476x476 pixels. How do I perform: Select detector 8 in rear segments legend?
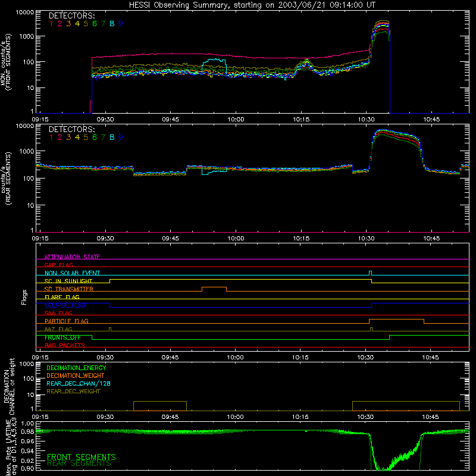tap(112, 137)
